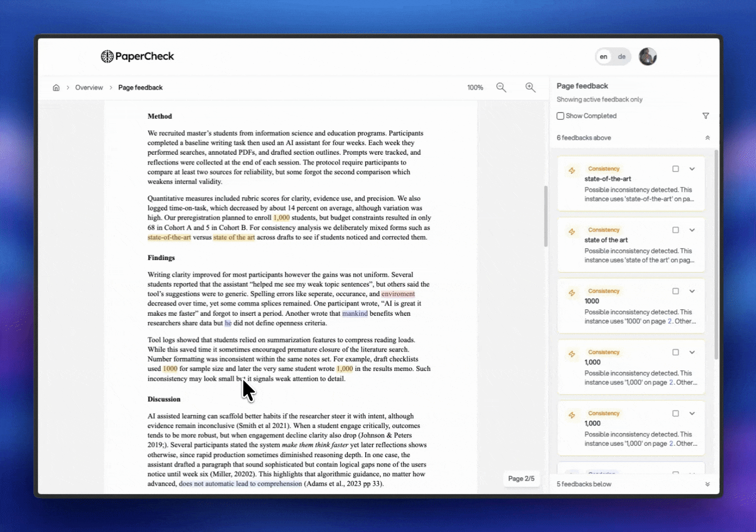The image size is (756, 532).
Task: Check the box on the 1000 feedback card
Action: click(676, 291)
